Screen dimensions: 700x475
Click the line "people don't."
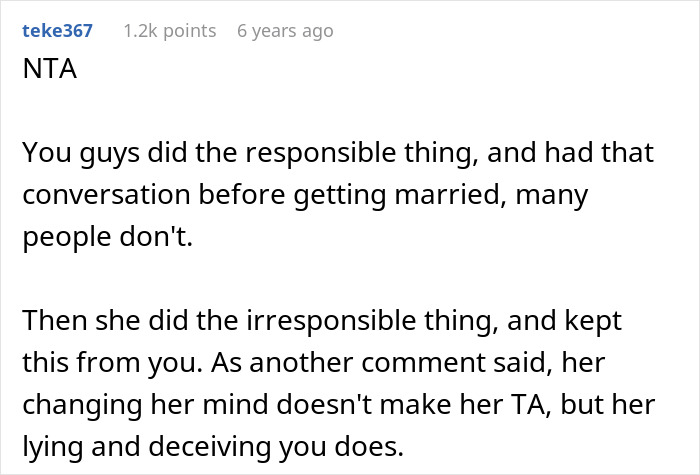[x=108, y=236]
